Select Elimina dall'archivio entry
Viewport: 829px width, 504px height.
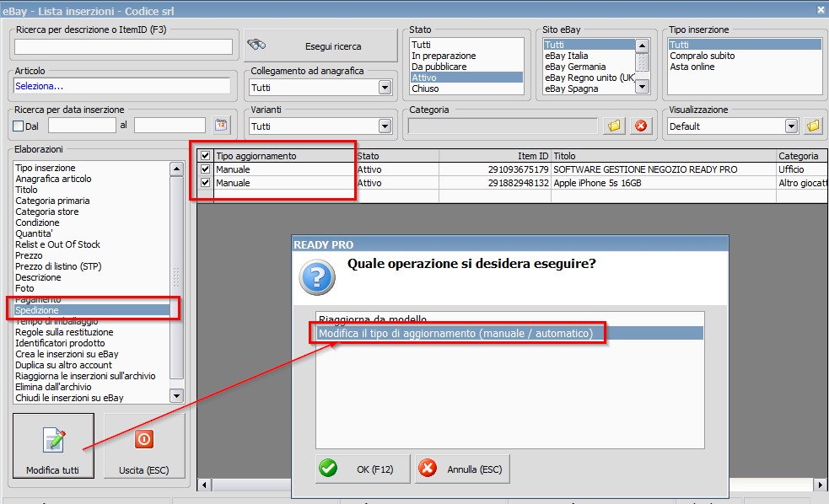click(92, 387)
